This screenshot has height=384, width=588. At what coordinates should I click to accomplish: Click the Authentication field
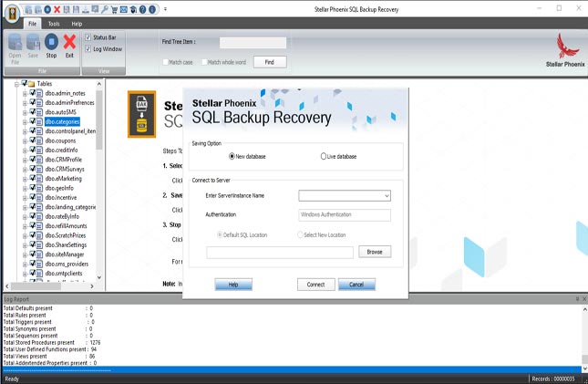[x=345, y=214]
